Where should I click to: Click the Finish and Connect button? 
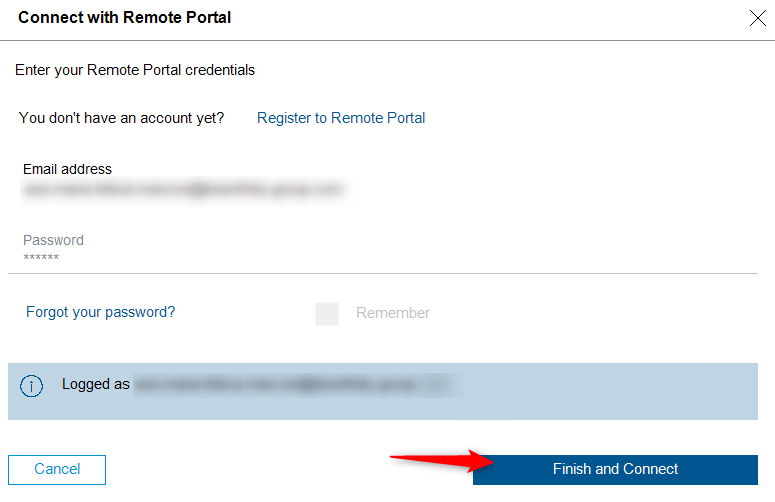click(x=615, y=469)
